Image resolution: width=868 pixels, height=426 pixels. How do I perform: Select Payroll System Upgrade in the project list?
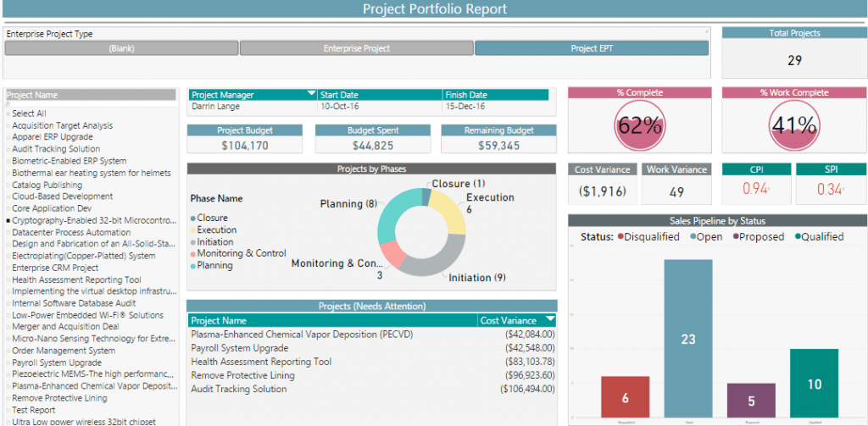click(x=57, y=363)
